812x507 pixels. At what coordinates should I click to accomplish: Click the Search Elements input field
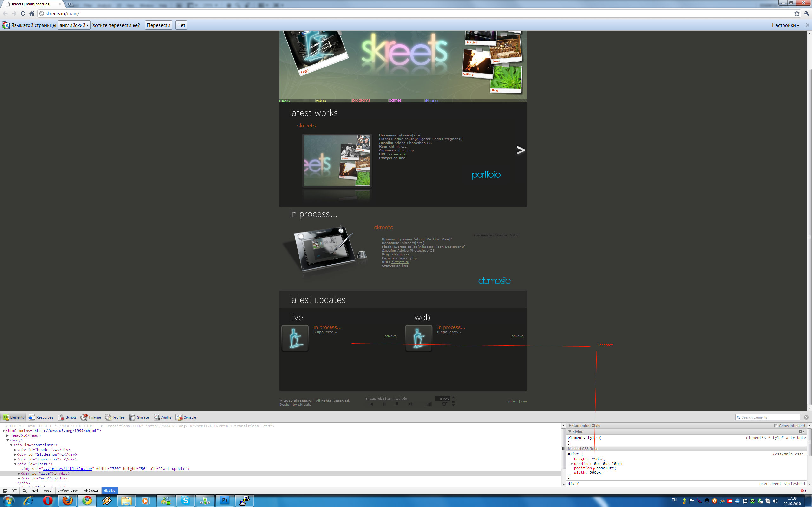click(769, 417)
